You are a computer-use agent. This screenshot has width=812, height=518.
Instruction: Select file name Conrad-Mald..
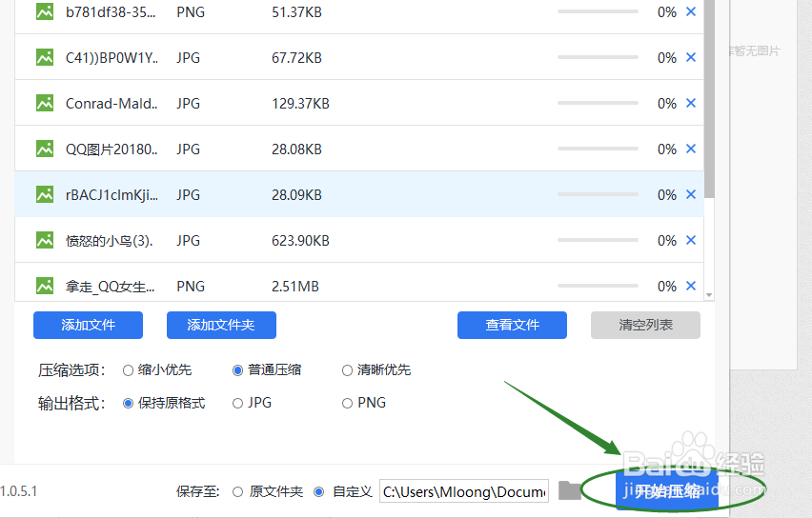pos(112,104)
